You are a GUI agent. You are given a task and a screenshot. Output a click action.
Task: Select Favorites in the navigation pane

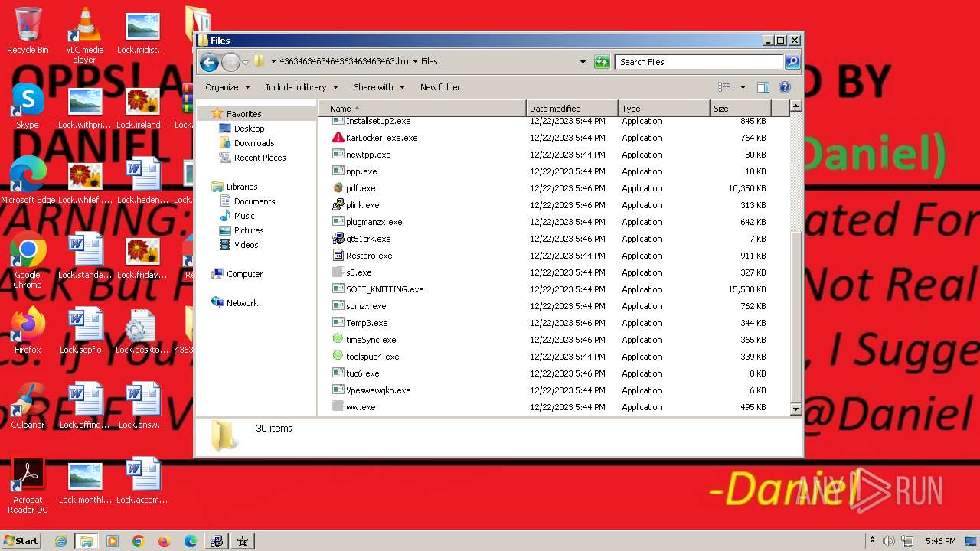[243, 114]
